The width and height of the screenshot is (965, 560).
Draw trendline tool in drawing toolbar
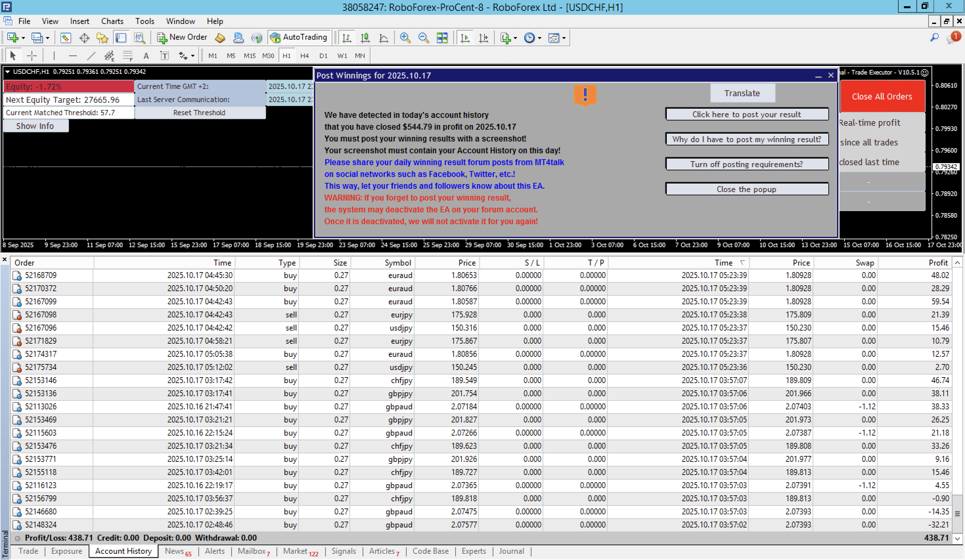pyautogui.click(x=91, y=56)
